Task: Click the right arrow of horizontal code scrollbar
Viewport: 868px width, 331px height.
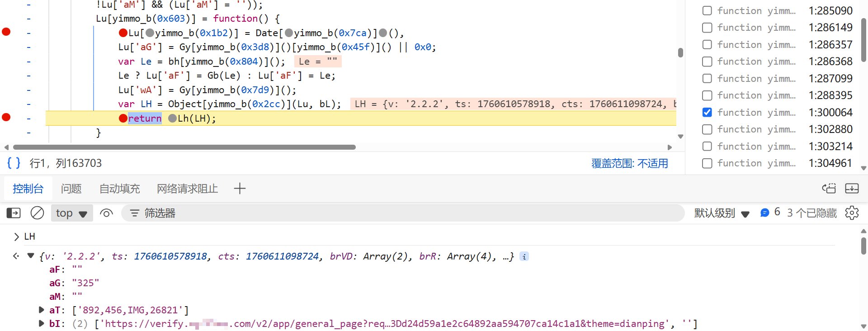Action: pyautogui.click(x=670, y=147)
